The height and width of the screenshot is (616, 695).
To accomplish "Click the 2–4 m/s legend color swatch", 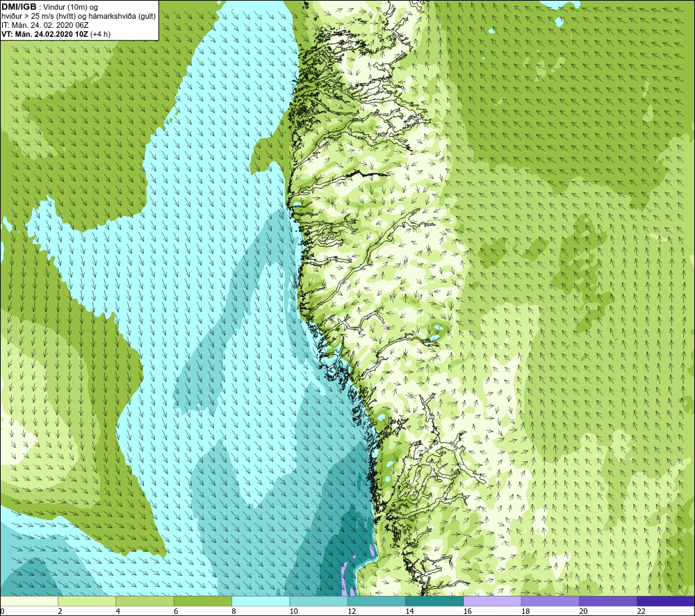I will click(x=87, y=601).
